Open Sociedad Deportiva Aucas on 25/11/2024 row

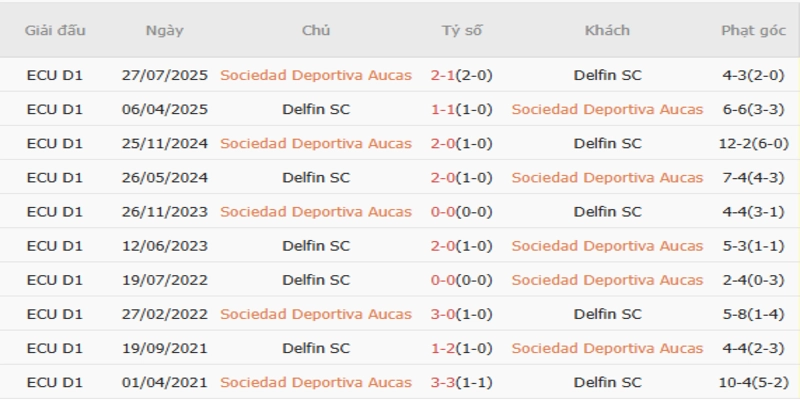click(316, 143)
